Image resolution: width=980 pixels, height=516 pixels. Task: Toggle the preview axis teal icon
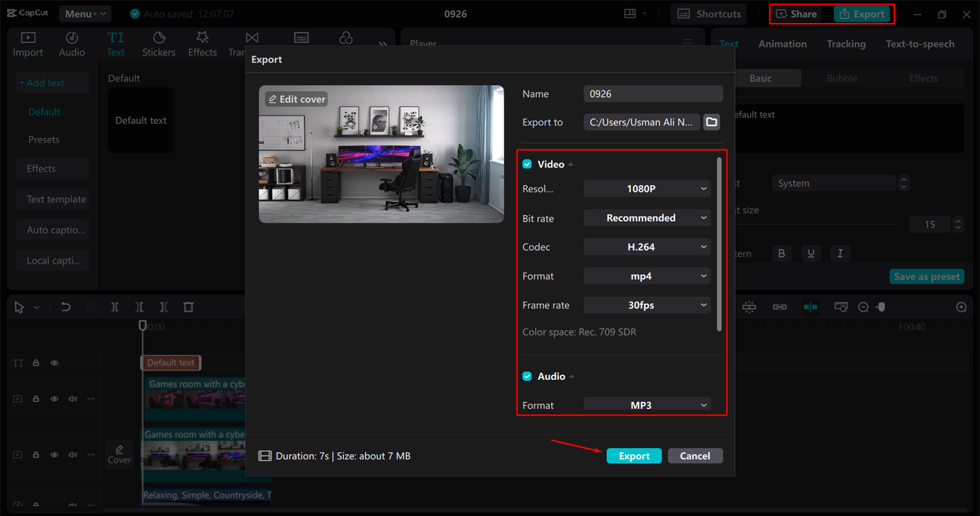pos(810,307)
